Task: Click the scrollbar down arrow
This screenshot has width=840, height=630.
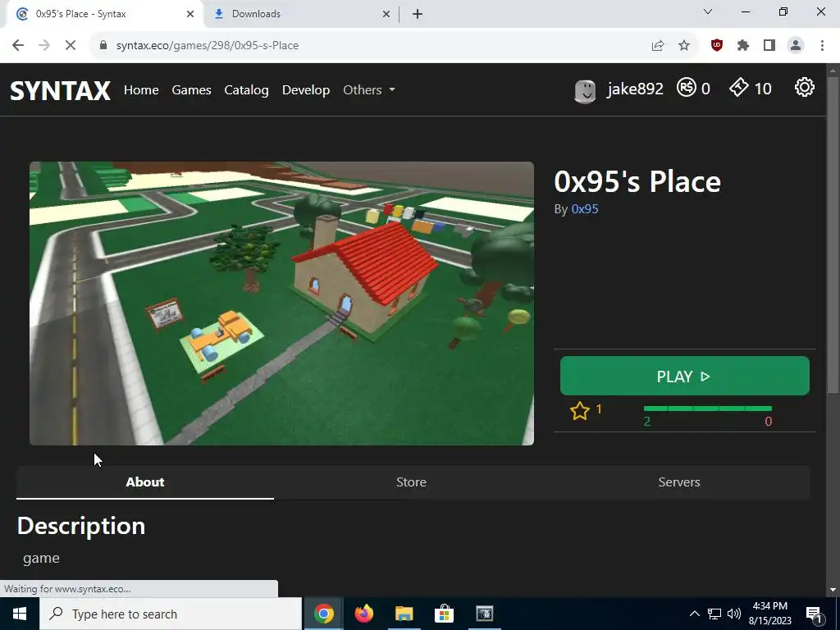Action: click(833, 590)
